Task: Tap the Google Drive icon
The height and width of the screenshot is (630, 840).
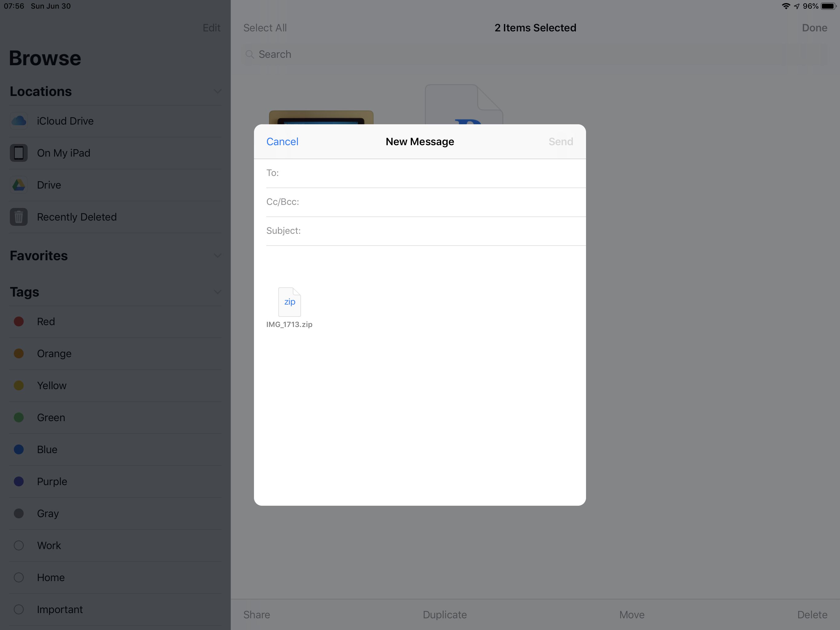Action: [x=18, y=185]
